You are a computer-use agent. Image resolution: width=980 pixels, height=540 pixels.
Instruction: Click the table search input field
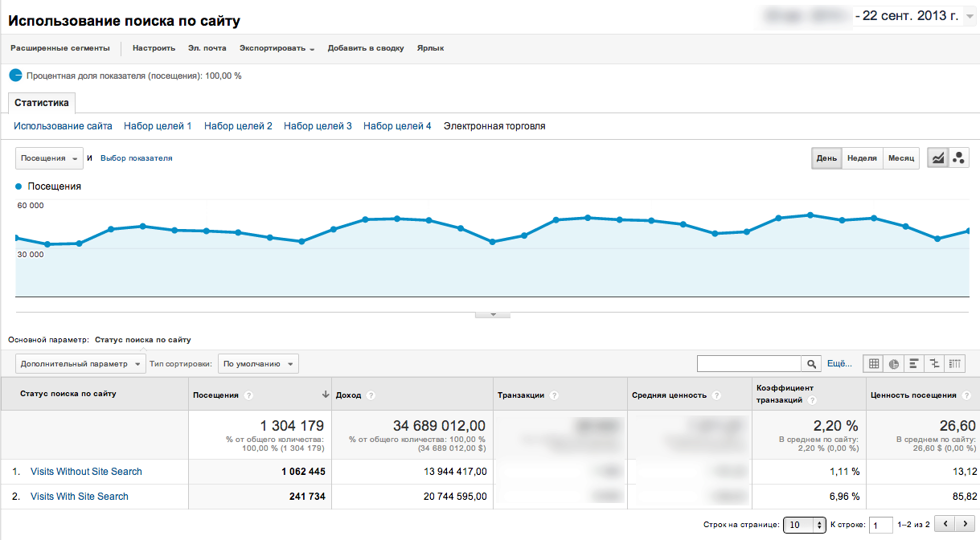[x=749, y=364]
